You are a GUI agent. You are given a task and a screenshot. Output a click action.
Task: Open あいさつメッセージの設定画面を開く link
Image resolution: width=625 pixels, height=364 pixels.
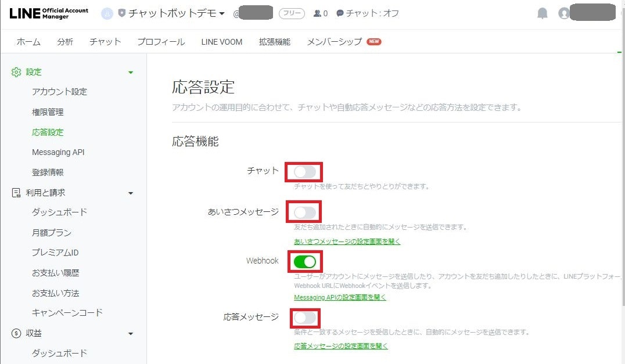(347, 242)
